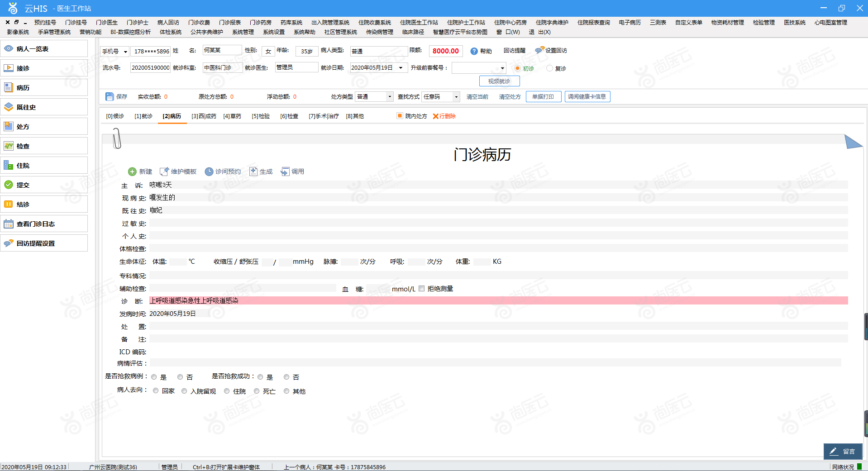
Task: Select 是 for 是否抢救病例
Action: 154,377
